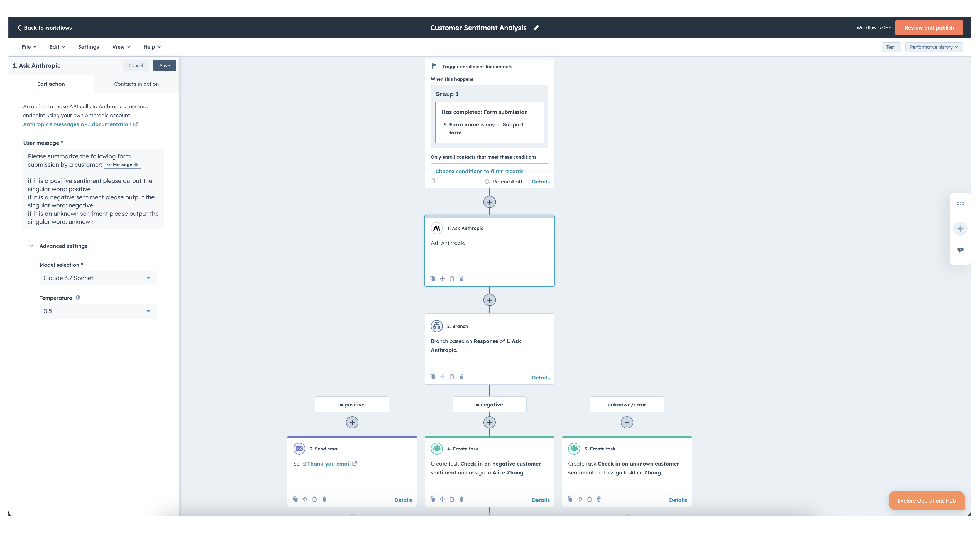Open the Temperature dropdown
980x551 pixels.
tap(98, 311)
